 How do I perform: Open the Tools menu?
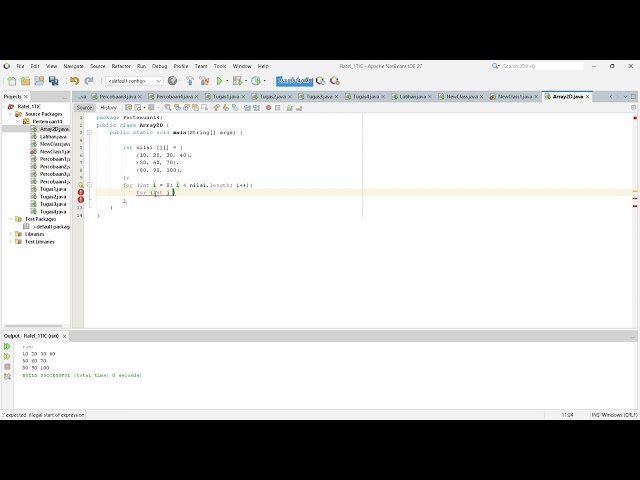[220, 66]
